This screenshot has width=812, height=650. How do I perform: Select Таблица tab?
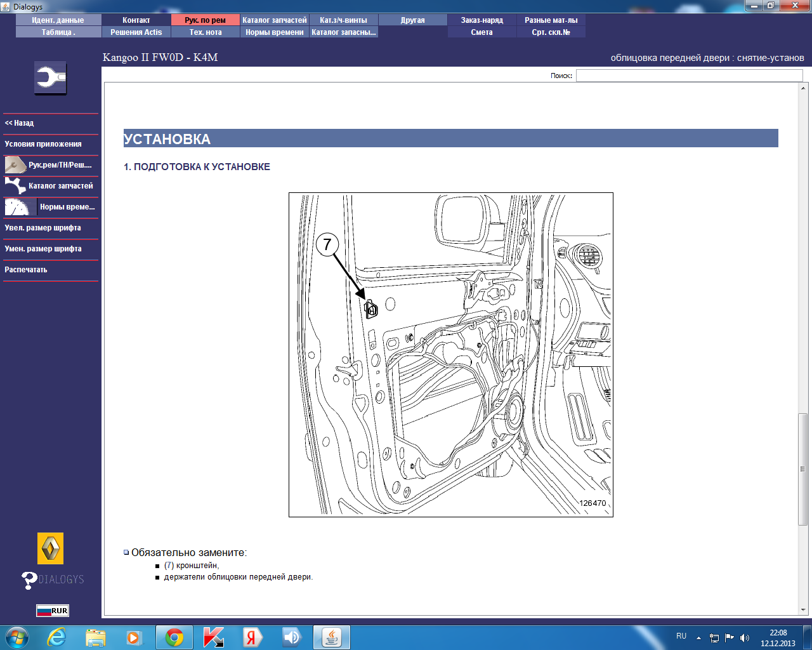point(58,32)
